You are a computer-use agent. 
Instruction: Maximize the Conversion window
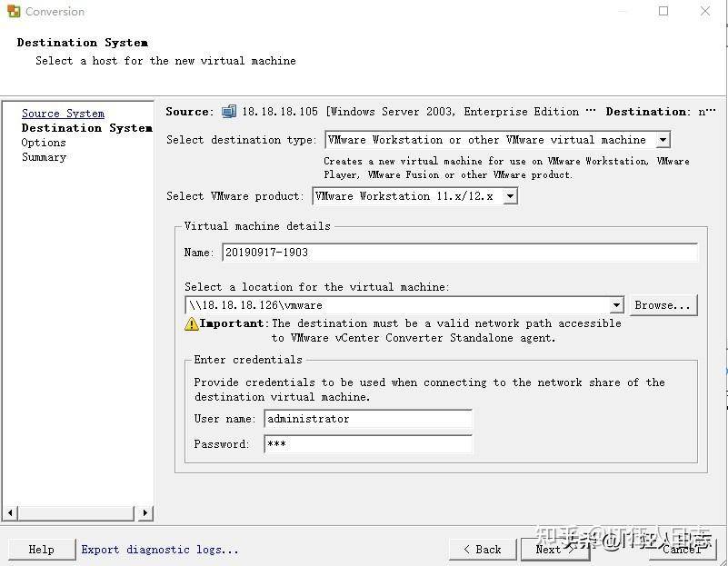[x=663, y=11]
